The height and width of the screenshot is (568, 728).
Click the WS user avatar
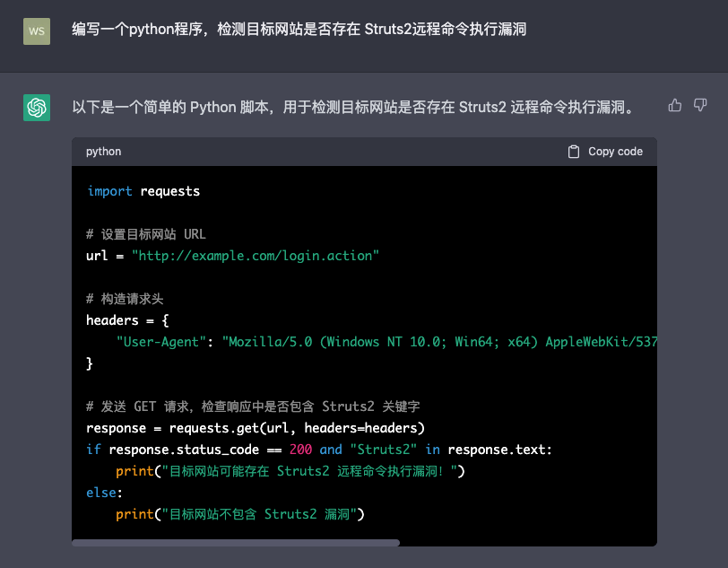pos(37,31)
